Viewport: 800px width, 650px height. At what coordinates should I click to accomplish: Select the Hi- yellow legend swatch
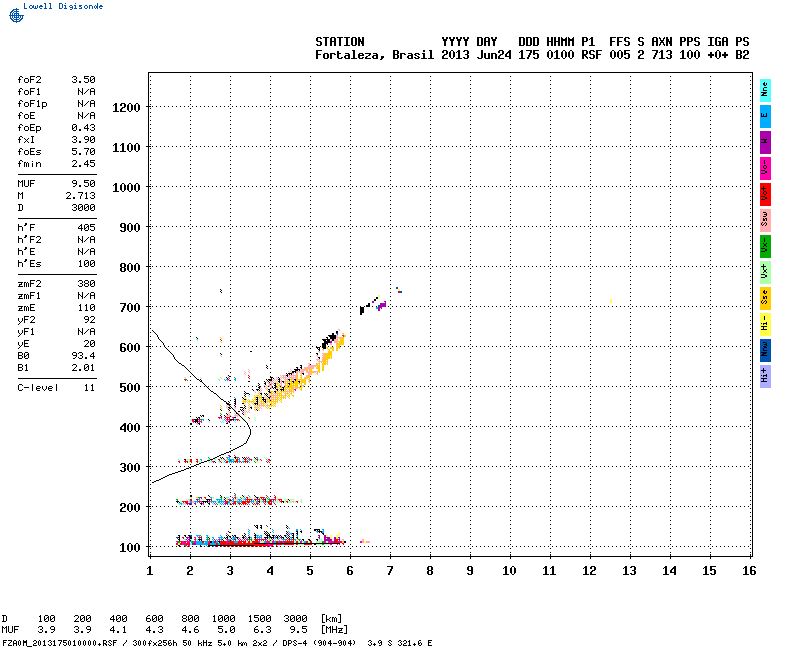click(765, 324)
